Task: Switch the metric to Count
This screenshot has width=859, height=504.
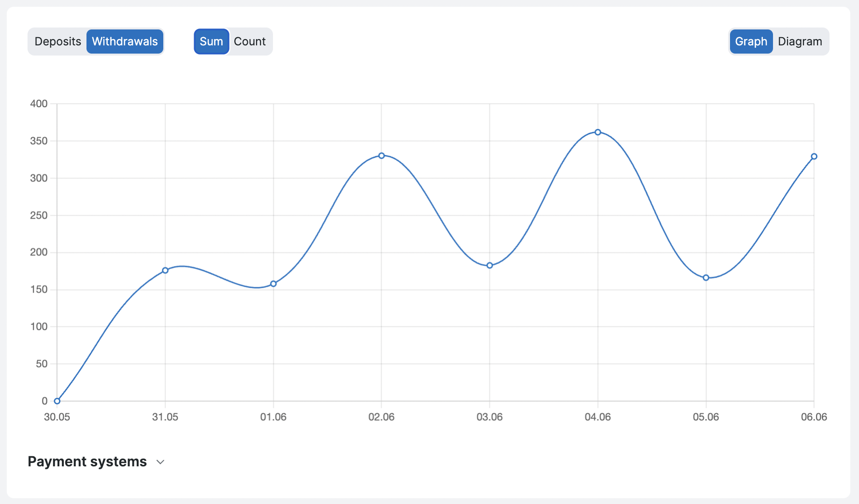Action: (250, 42)
